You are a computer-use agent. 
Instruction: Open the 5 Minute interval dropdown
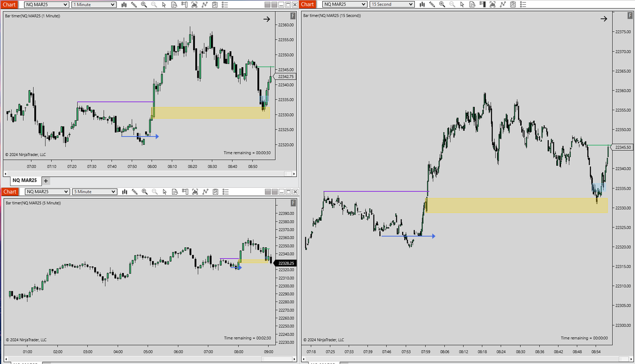(94, 192)
